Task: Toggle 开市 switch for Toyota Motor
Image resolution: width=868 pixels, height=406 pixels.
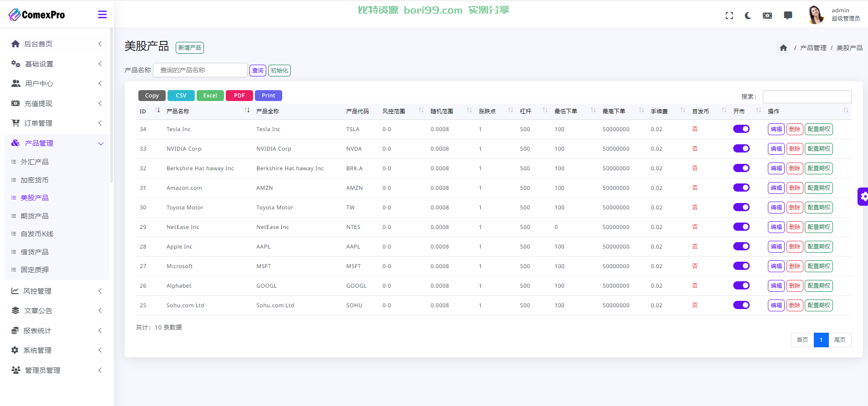Action: (741, 207)
